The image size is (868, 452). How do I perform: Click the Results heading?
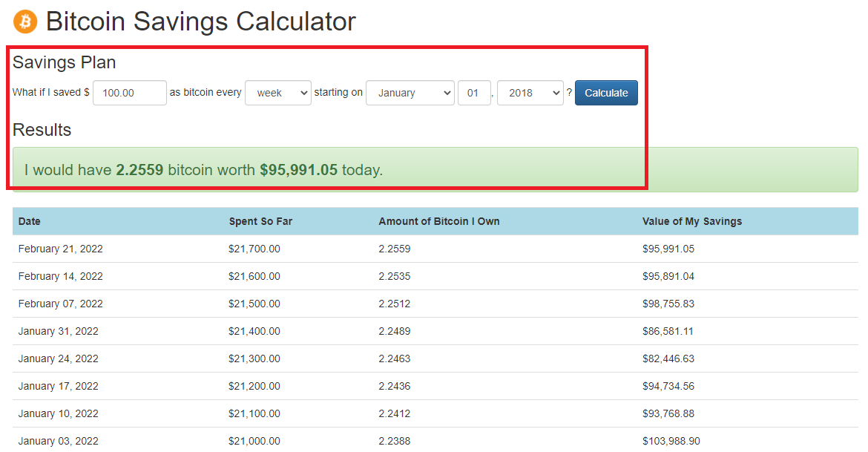pyautogui.click(x=42, y=130)
